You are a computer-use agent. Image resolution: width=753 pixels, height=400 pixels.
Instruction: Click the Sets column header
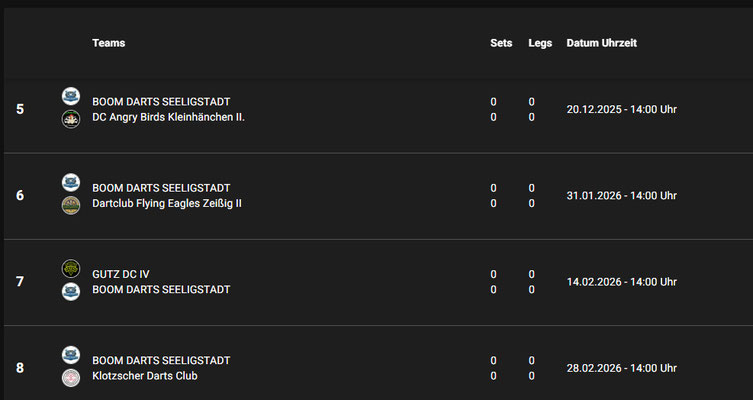click(501, 43)
